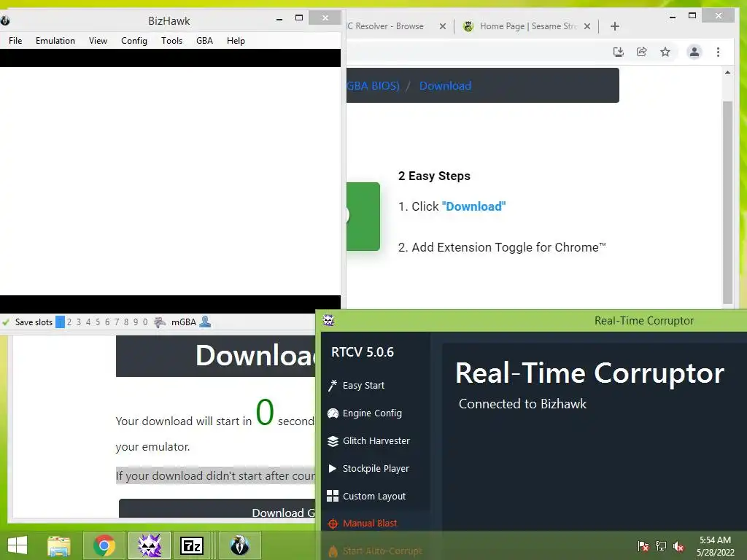Click the GBA BIOS breadcrumb link
Screen dimensions: 747x560
(x=373, y=86)
